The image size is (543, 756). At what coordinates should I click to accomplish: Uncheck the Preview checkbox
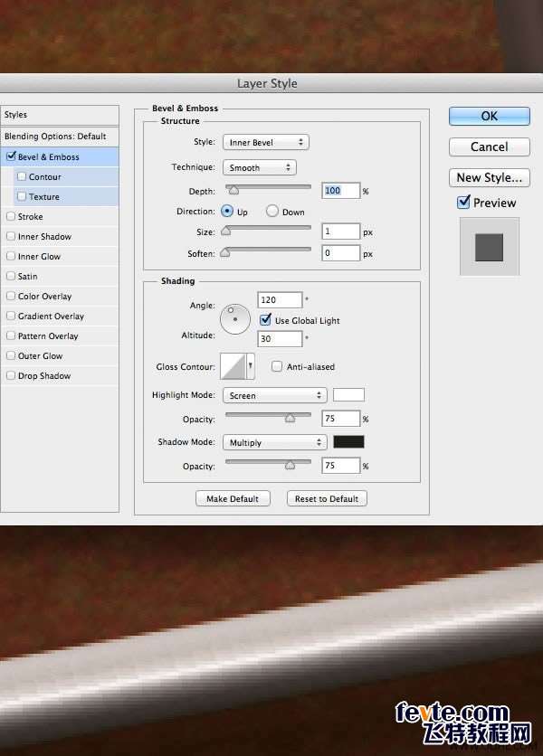(x=463, y=202)
